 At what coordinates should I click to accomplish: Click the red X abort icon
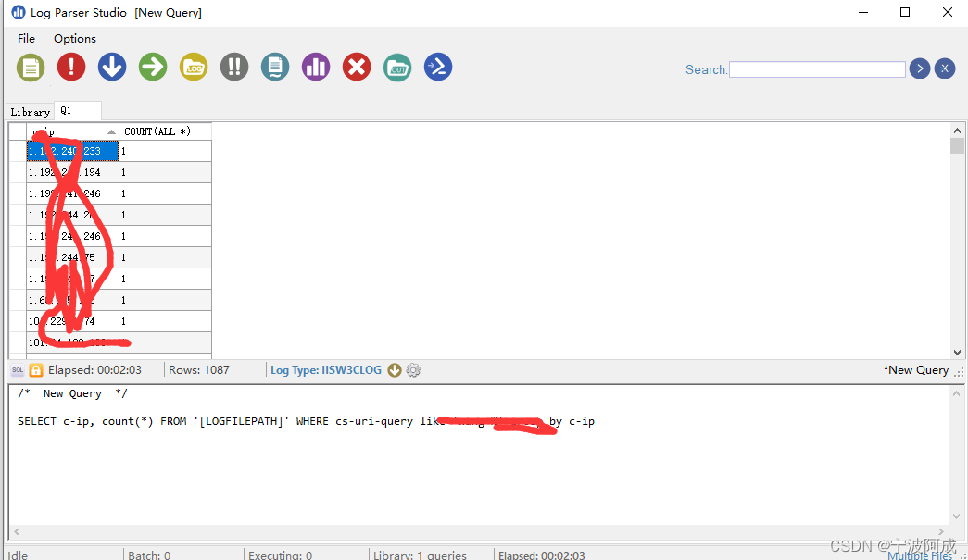click(x=357, y=67)
